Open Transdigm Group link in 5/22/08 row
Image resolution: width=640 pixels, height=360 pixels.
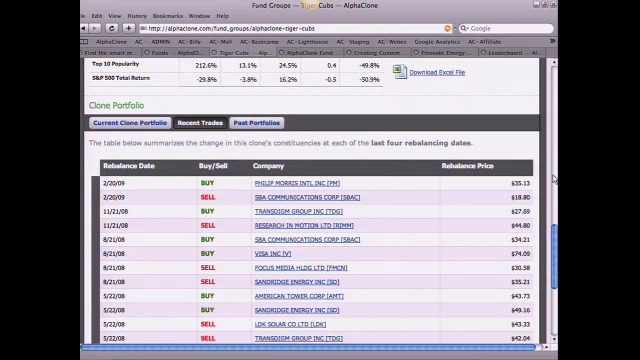299,338
